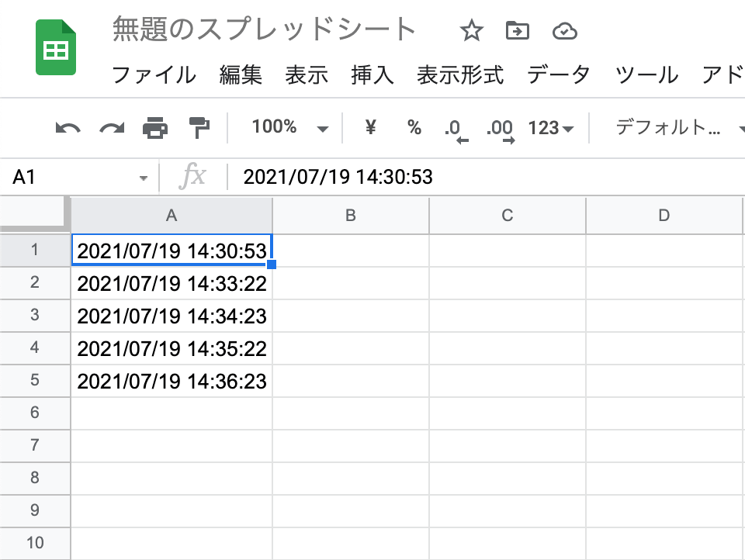Select cell with 2021/07/19 14:30:53
The image size is (745, 560).
pos(172,251)
